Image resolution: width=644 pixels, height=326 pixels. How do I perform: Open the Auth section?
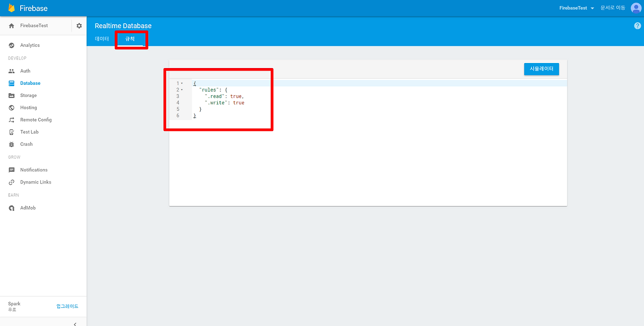tap(24, 71)
